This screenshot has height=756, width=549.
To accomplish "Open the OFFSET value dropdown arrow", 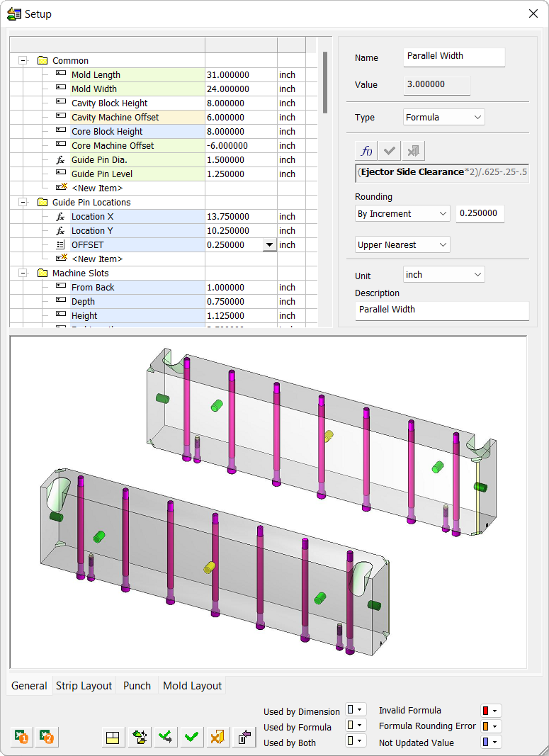I will click(x=269, y=245).
